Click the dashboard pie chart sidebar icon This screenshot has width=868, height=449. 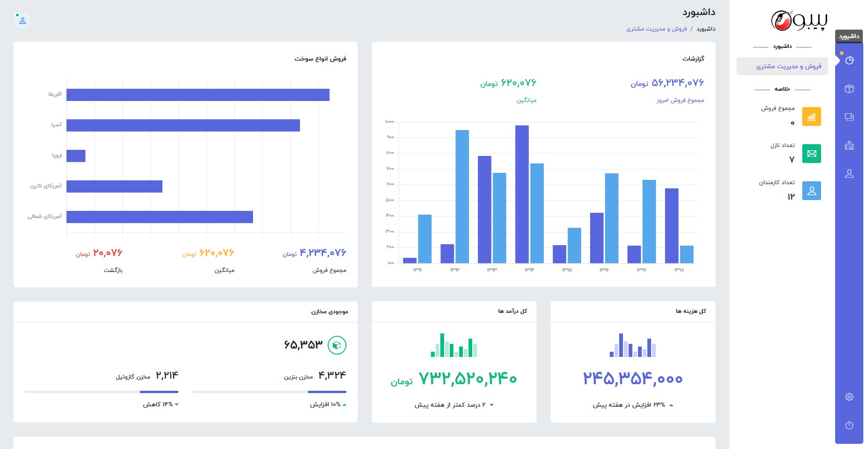pos(849,61)
